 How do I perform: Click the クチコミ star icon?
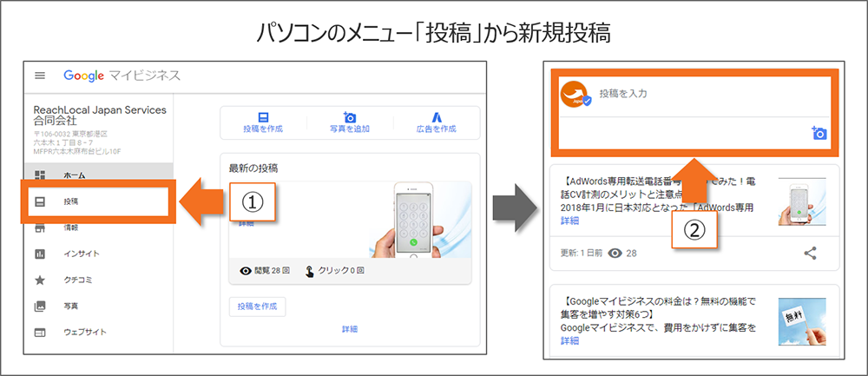point(40,280)
